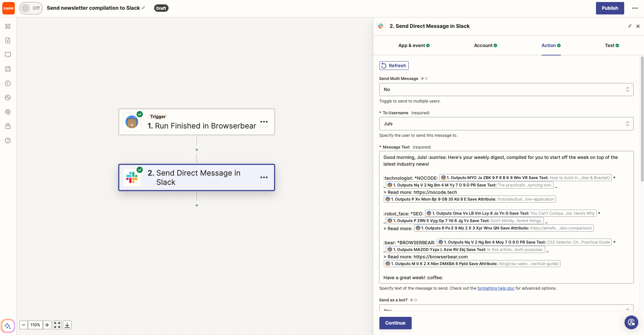This screenshot has width=644, height=335.
Task: Open the AI Copilot icon bottom right
Action: [x=631, y=322]
